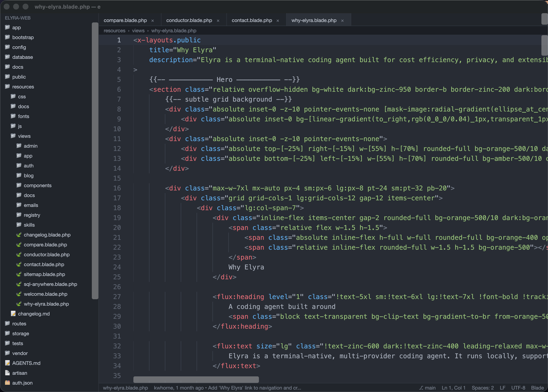The image size is (548, 392).
Task: Close the contact.blade.php tab
Action: 278,21
